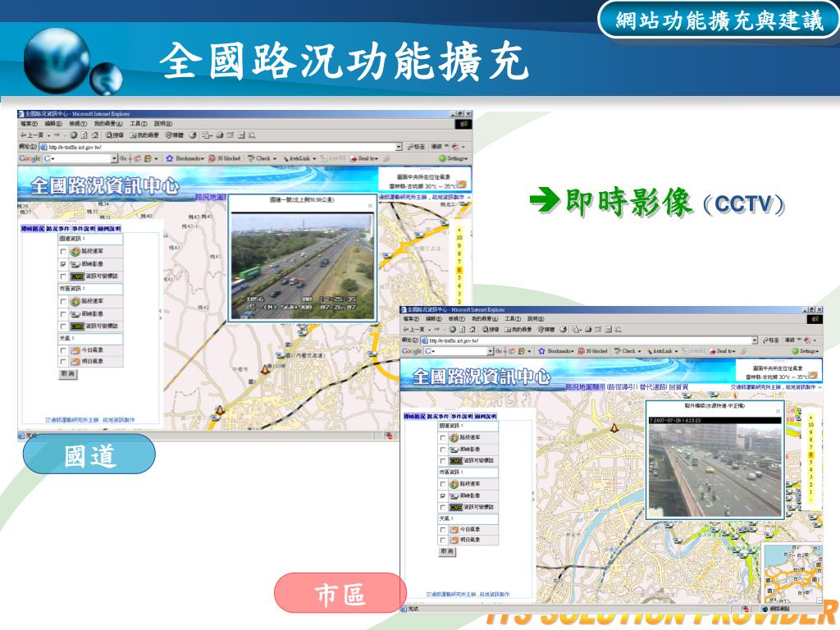Enable 今日氣象 checkbox in the 市區 window

coord(443,530)
